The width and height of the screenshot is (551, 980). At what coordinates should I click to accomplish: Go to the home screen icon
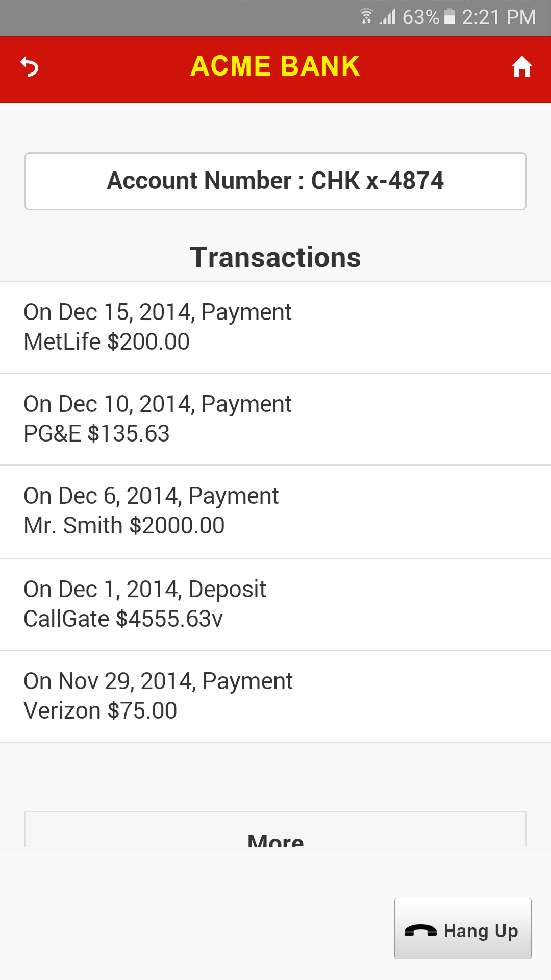(x=522, y=67)
